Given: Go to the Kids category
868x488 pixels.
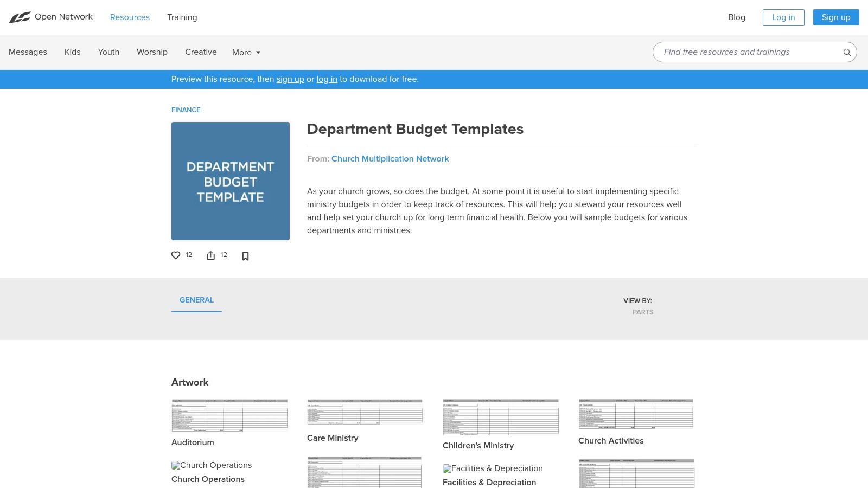Looking at the screenshot, I should [x=72, y=52].
